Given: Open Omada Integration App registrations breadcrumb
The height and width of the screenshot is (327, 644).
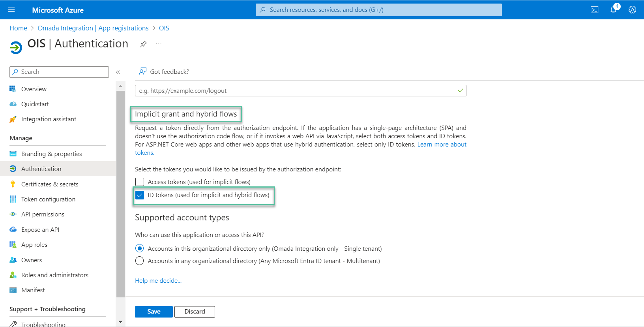Looking at the screenshot, I should point(93,28).
